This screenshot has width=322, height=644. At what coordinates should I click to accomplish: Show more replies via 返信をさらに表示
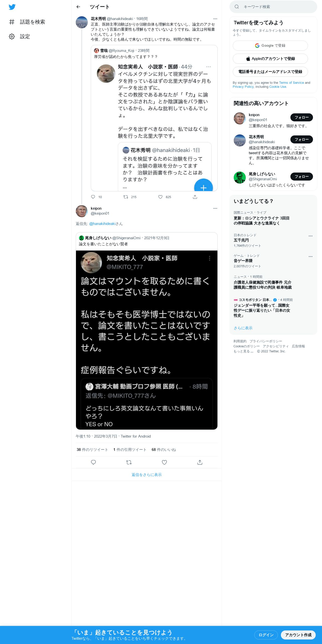click(x=147, y=475)
